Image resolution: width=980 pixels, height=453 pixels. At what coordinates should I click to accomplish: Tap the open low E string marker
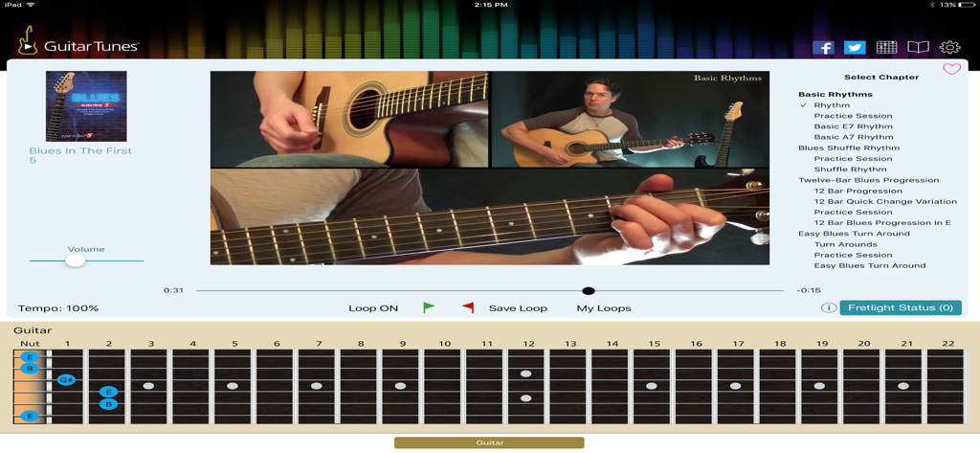pos(29,416)
